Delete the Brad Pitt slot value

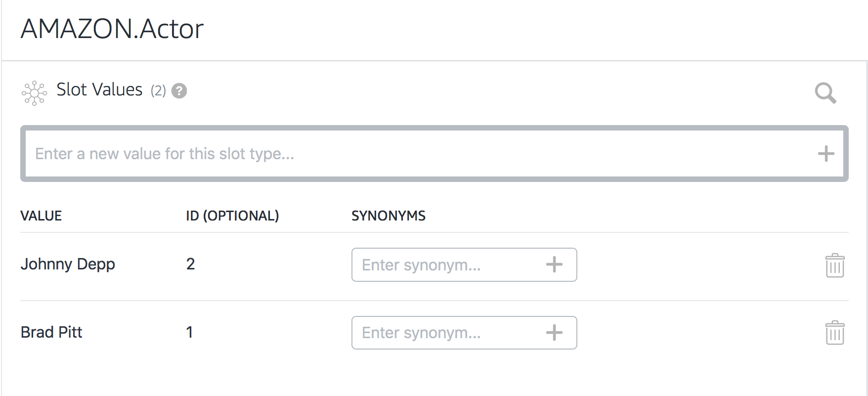click(x=834, y=333)
